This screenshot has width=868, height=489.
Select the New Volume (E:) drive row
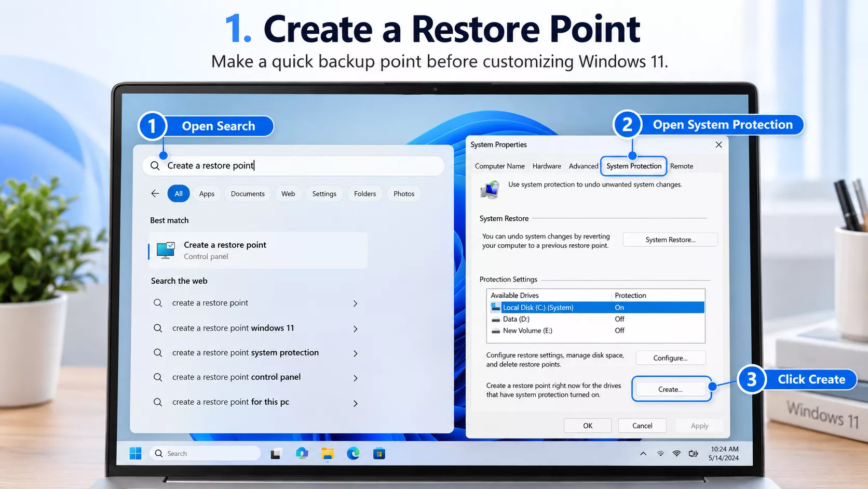596,331
